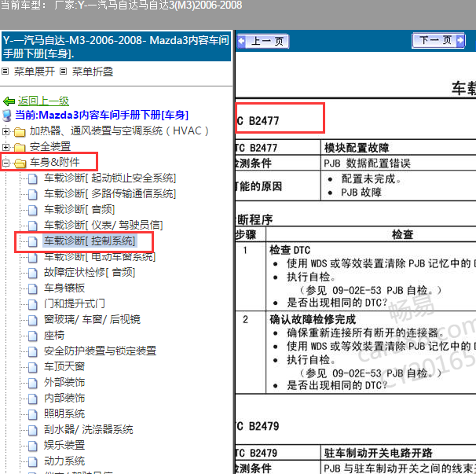Open 故障症状检修[音频] document
The height and width of the screenshot is (474, 476).
pos(90,272)
